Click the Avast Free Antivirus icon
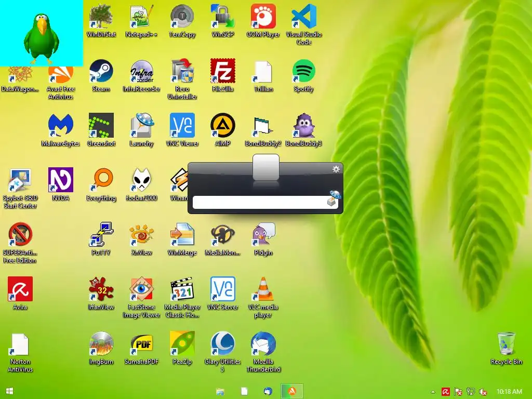 (60, 83)
